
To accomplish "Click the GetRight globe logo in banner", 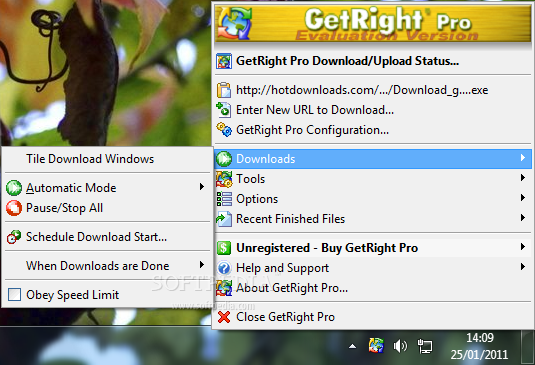I will 235,23.
